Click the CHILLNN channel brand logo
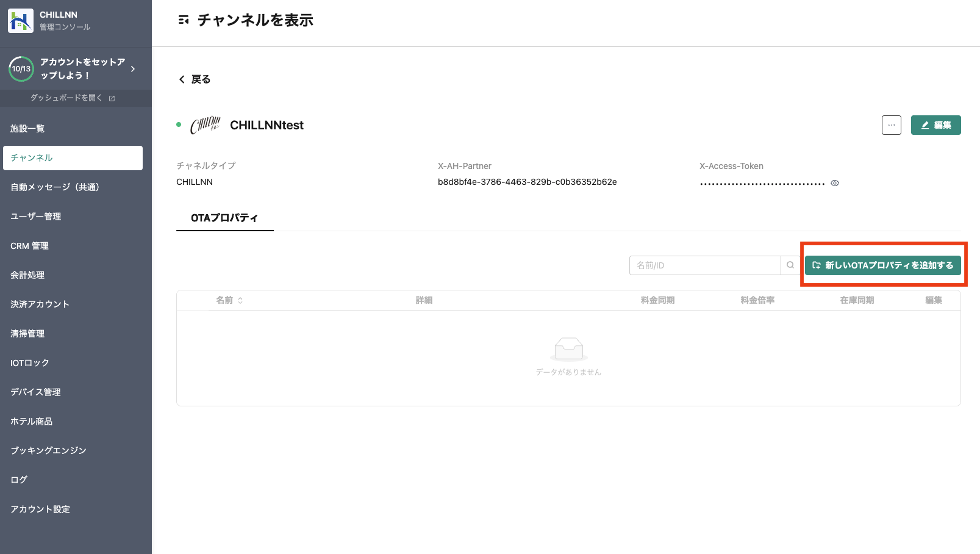This screenshot has height=554, width=980. [206, 125]
